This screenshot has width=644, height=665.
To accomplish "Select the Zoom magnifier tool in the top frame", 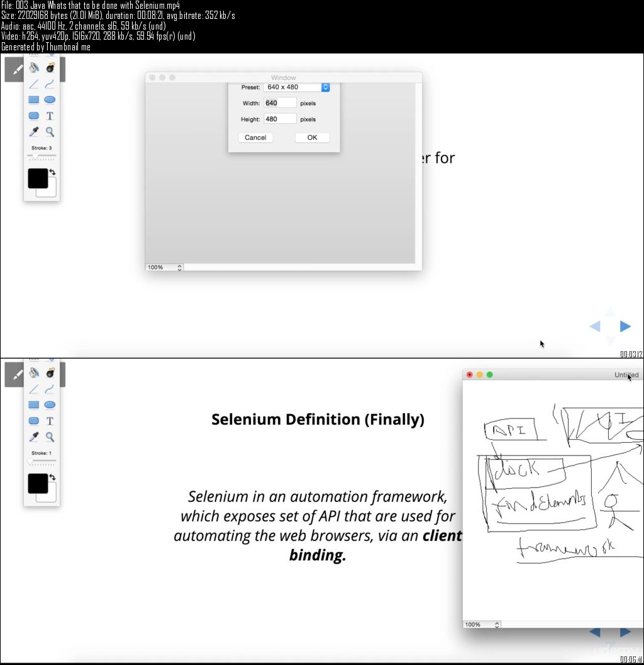I will point(50,132).
